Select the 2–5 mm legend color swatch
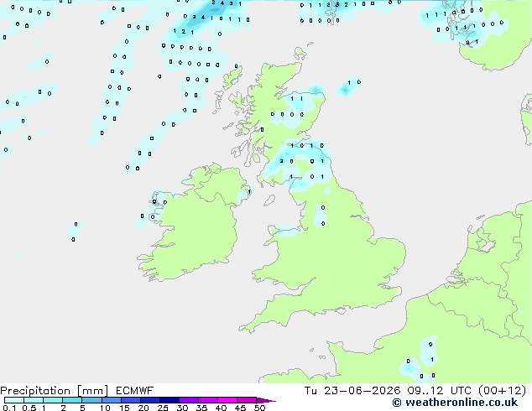The width and height of the screenshot is (532, 411). point(72,400)
